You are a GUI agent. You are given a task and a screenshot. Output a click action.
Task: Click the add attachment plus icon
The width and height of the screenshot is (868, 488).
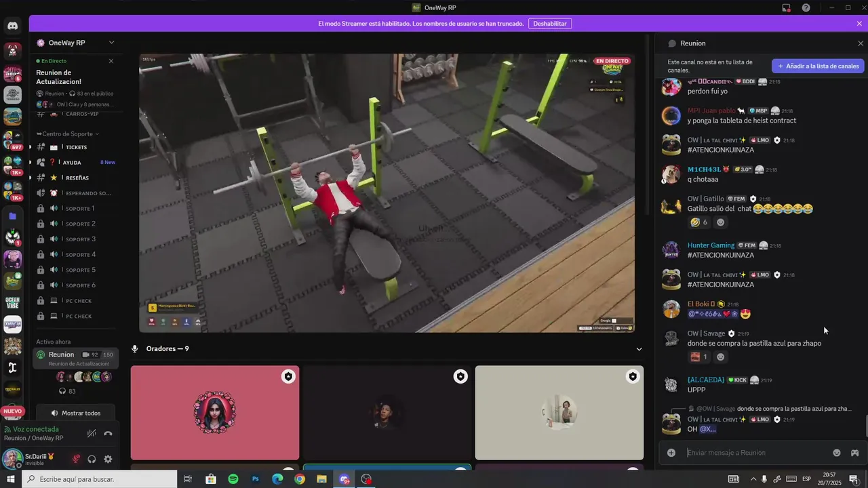[x=671, y=453]
